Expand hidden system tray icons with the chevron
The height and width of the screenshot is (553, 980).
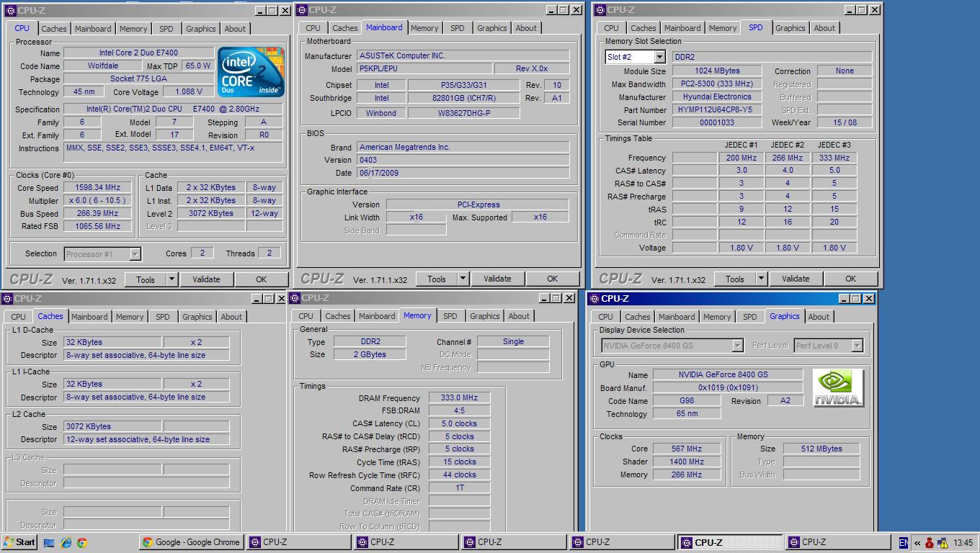click(917, 543)
